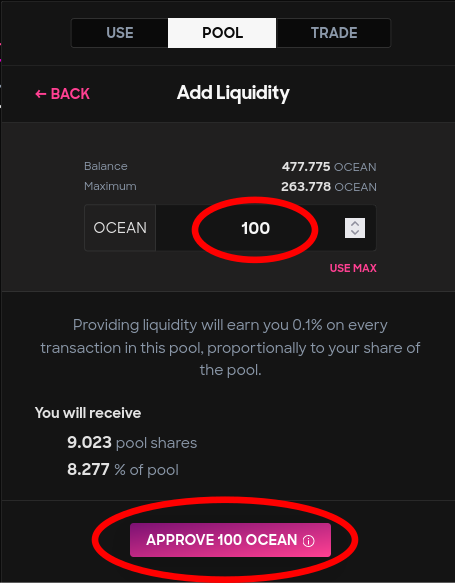Click the 9.023 pool shares value
Viewport: 455px width, 583px height.
tap(132, 443)
